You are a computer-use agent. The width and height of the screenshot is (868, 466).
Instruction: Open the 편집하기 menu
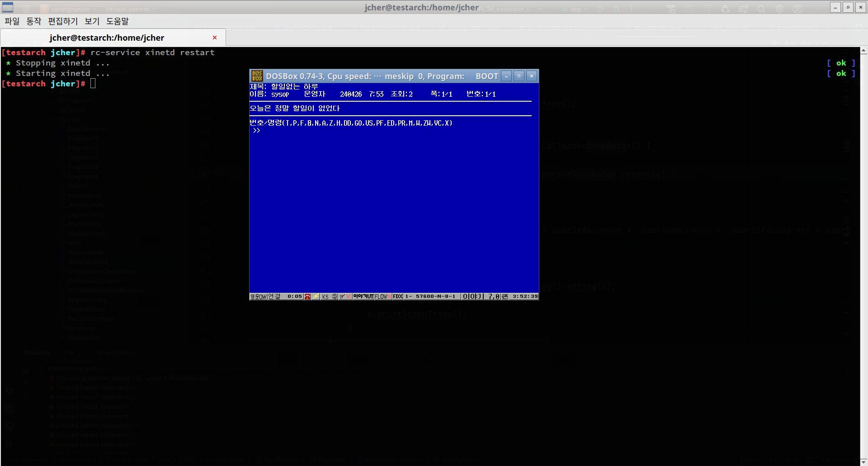[x=63, y=21]
